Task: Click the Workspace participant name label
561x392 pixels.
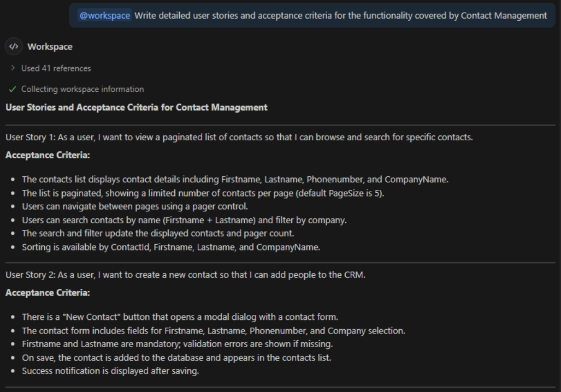Action: pos(50,47)
